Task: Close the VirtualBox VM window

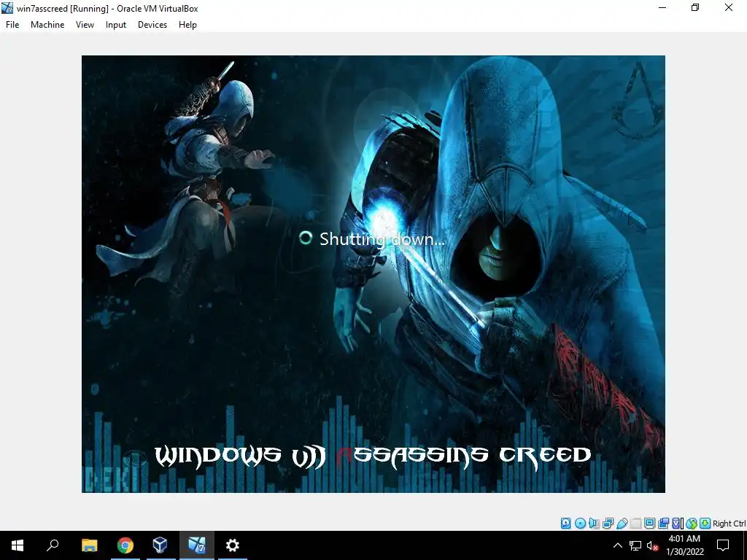Action: [x=729, y=7]
